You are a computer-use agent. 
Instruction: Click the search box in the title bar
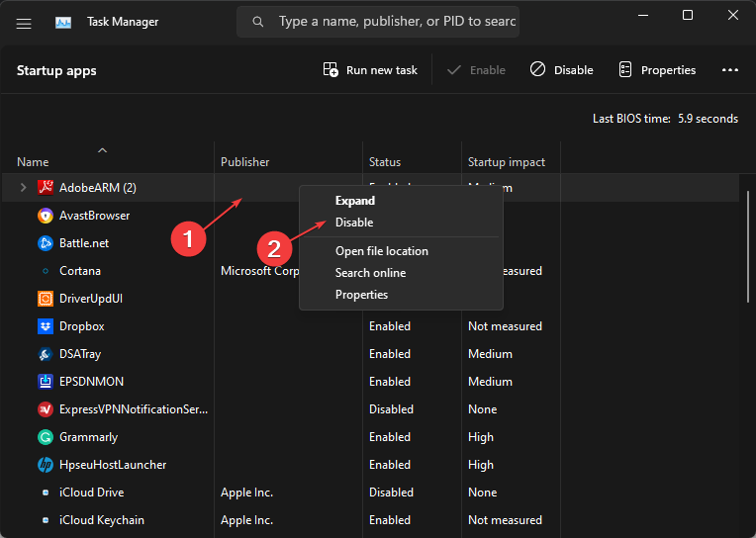pos(386,21)
